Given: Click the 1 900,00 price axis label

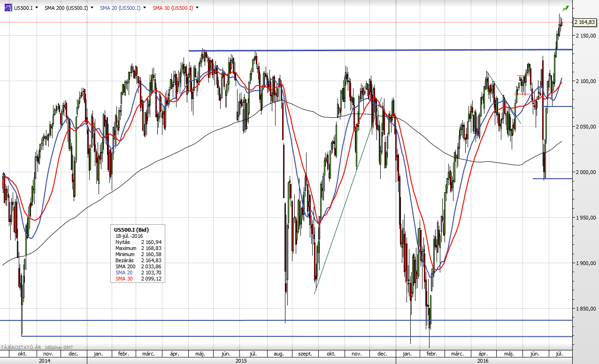Looking at the screenshot, I should [586, 263].
